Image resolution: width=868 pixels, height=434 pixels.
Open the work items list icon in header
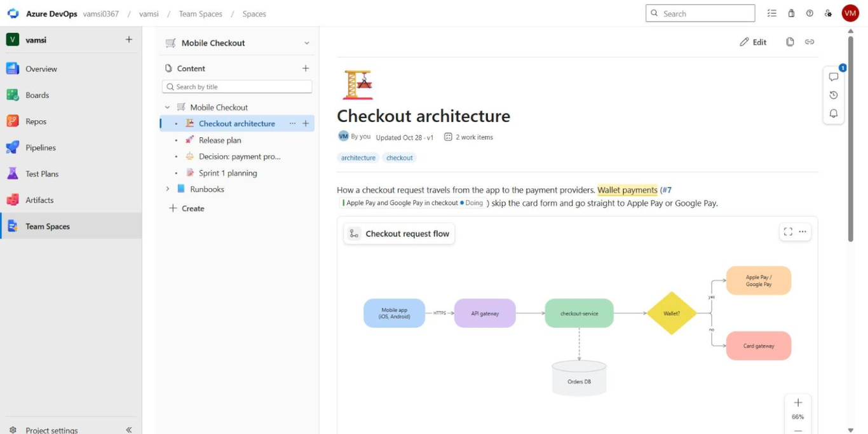point(772,13)
